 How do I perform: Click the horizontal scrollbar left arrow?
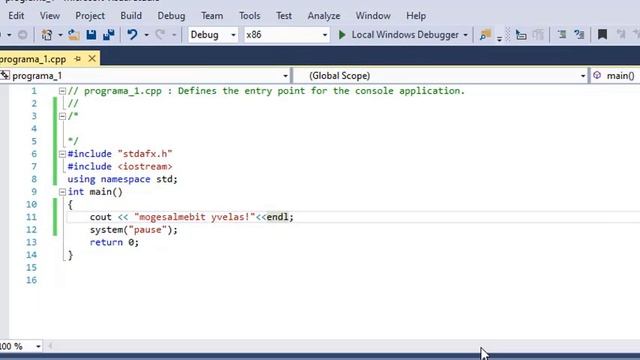tap(50, 347)
